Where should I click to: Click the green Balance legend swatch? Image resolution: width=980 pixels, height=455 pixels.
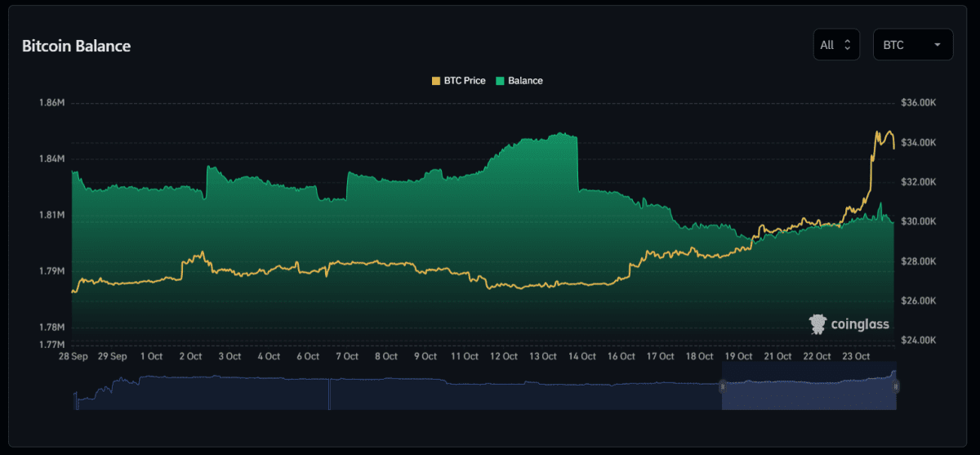click(500, 81)
